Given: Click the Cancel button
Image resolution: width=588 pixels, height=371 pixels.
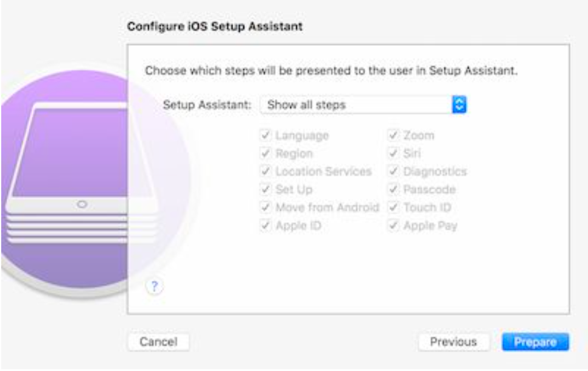Looking at the screenshot, I should coord(158,342).
